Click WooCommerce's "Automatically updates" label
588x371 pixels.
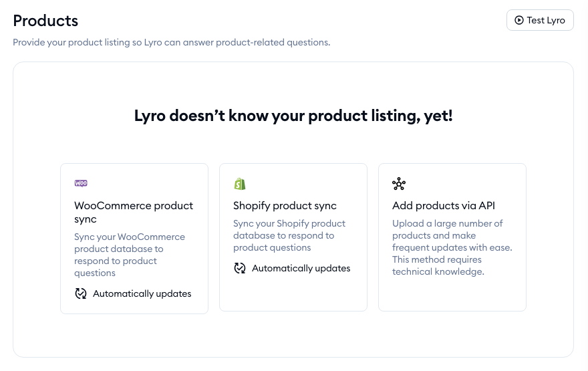point(142,293)
